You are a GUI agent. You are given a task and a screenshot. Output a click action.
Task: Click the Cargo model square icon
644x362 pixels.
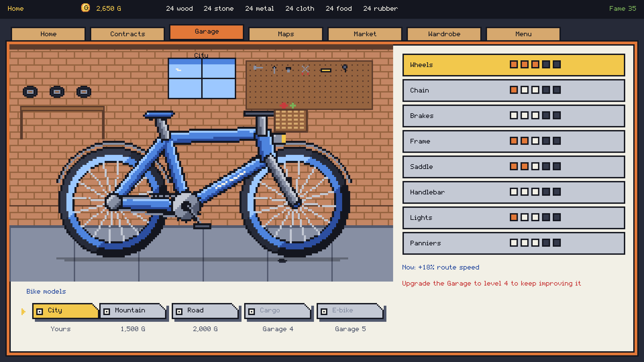coord(252,312)
